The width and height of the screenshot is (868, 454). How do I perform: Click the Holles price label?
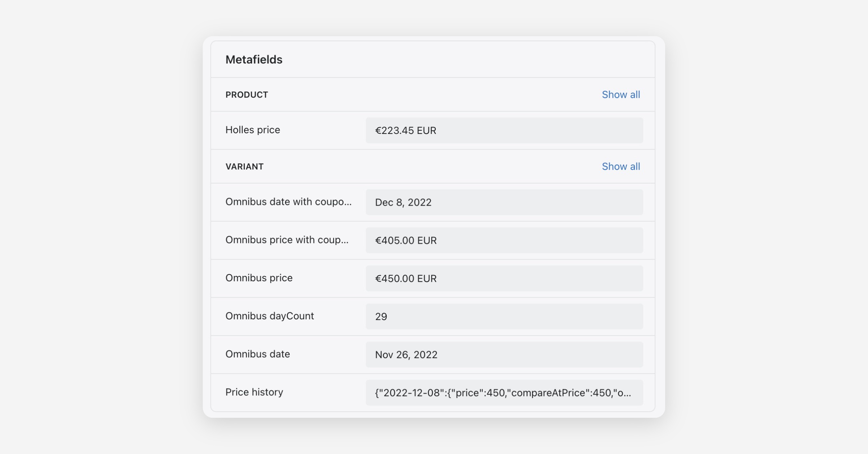coord(252,130)
